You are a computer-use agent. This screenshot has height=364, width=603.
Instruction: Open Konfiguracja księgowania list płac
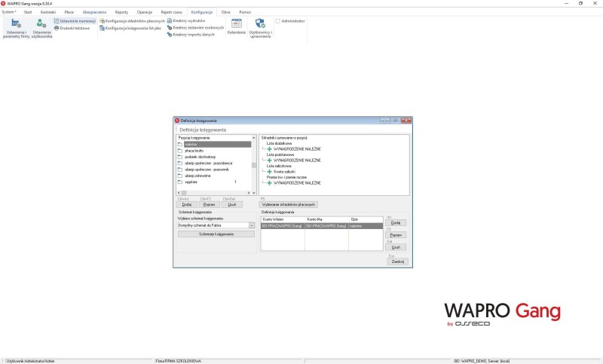click(x=130, y=28)
